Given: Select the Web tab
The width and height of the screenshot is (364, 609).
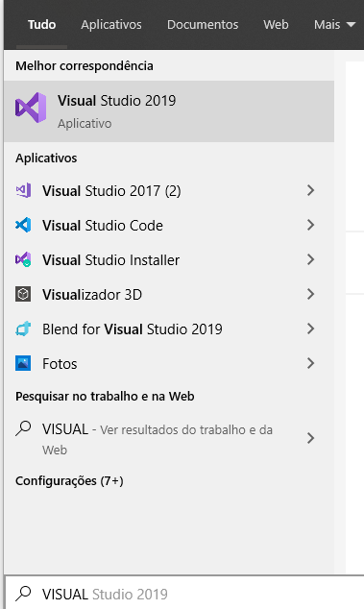Looking at the screenshot, I should point(276,24).
